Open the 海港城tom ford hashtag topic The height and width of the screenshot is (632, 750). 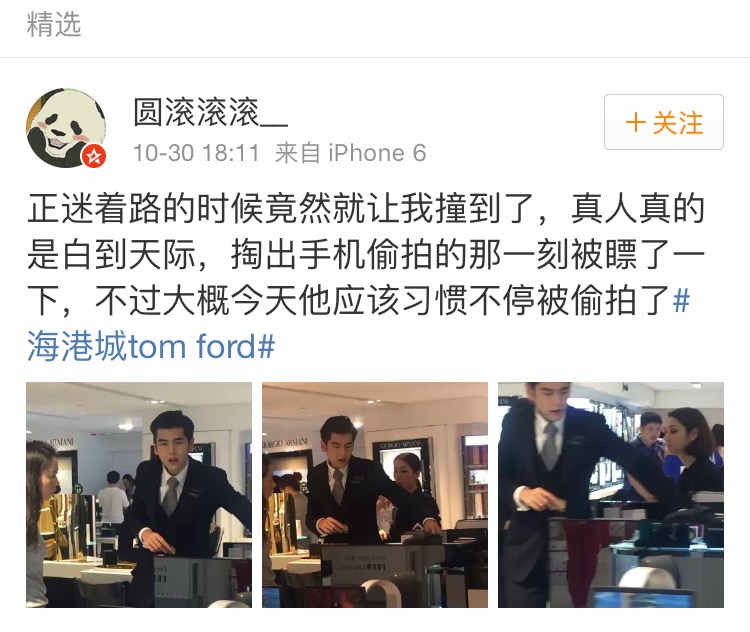tap(151, 346)
